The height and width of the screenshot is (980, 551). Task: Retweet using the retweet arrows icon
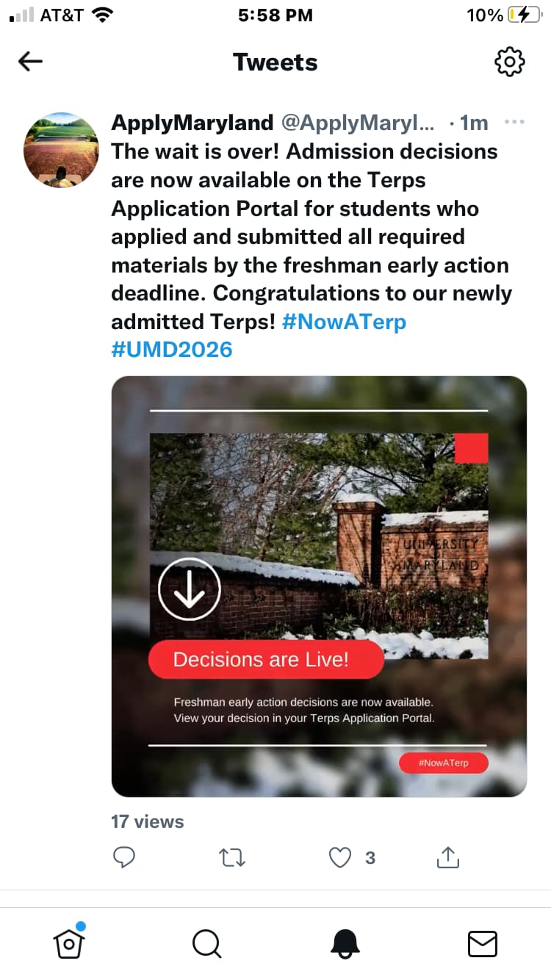click(x=232, y=857)
